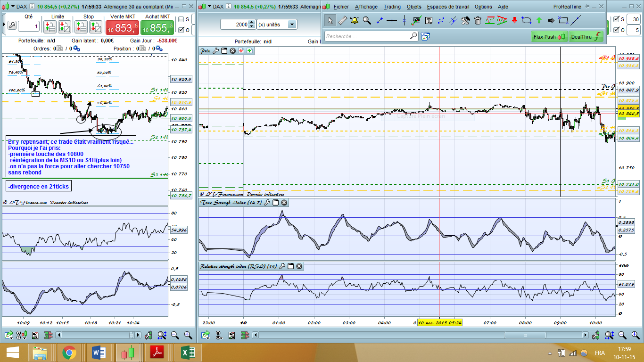Select the ruler measurement tool

pyautogui.click(x=343, y=20)
